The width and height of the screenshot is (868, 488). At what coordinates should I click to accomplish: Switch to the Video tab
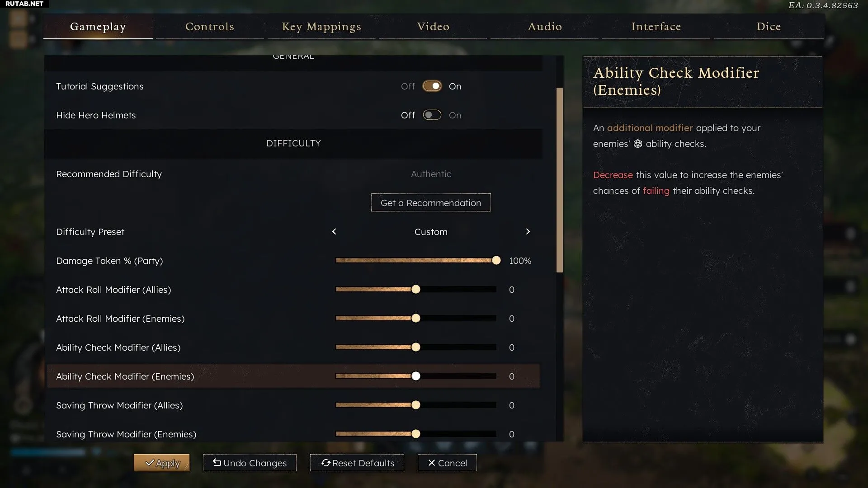coord(433,27)
